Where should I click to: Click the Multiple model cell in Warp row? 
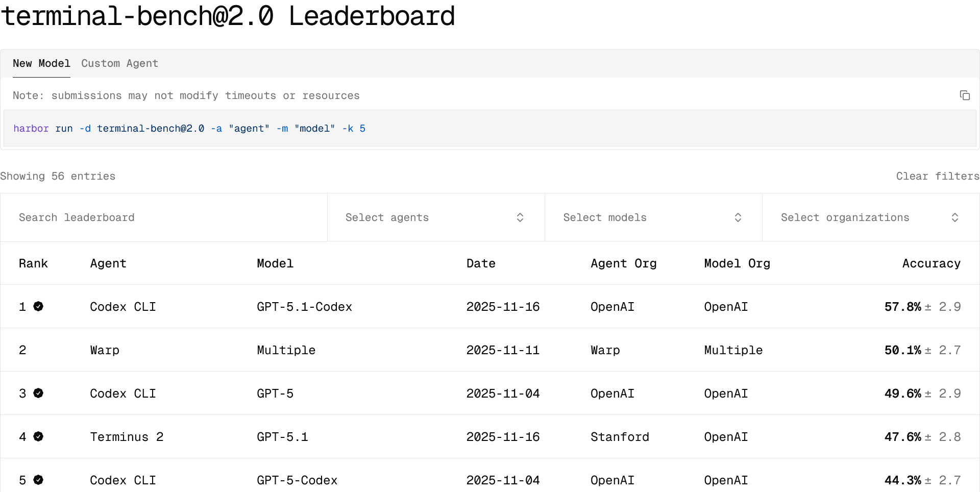pyautogui.click(x=286, y=350)
